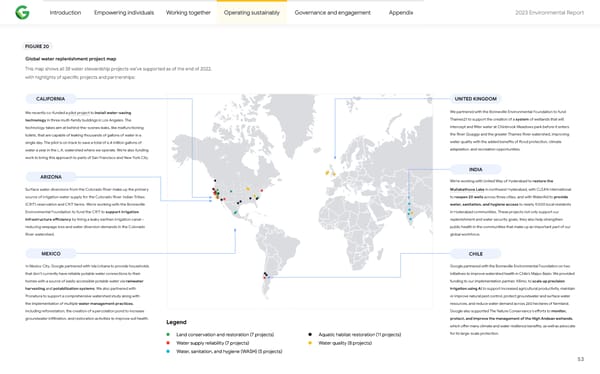
Task: Click Water, sanitation, and hygiene legend text
Action: [x=229, y=351]
